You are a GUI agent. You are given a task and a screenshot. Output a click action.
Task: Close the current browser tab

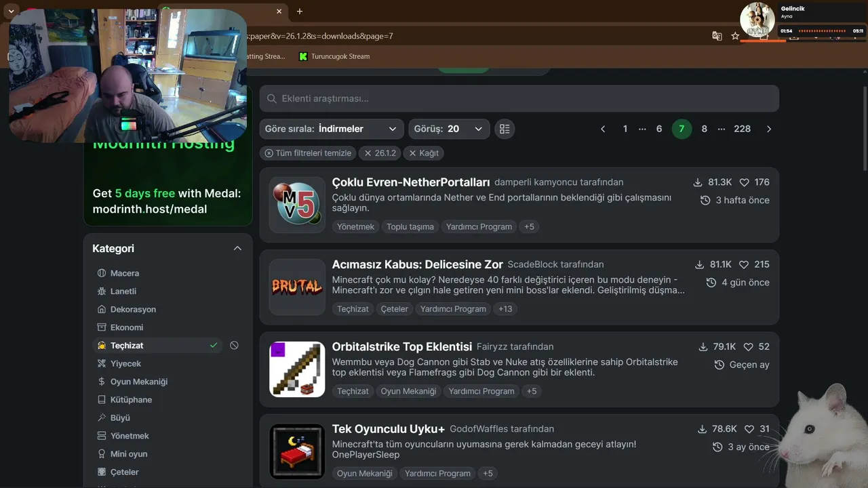point(279,11)
